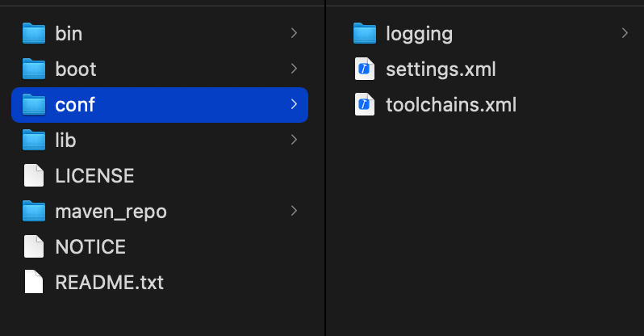This screenshot has height=336, width=644.
Task: Click the bin folder icon
Action: 34,33
